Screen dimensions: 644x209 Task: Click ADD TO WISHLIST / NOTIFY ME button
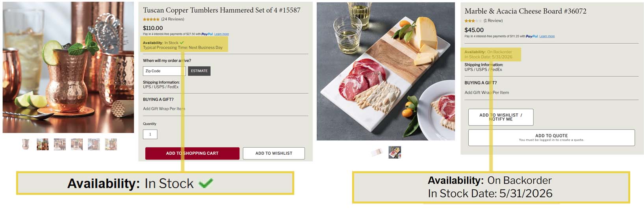[501, 117]
